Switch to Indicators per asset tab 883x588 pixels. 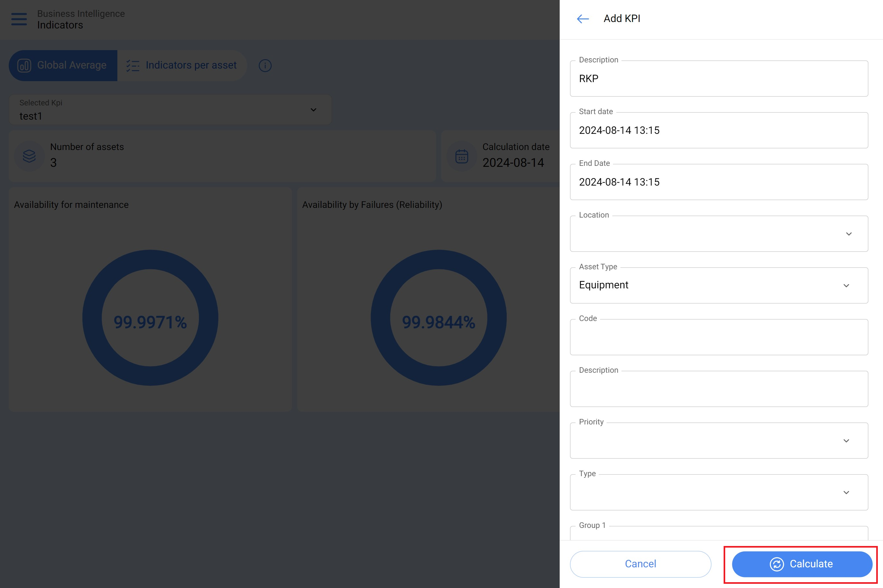[182, 66]
